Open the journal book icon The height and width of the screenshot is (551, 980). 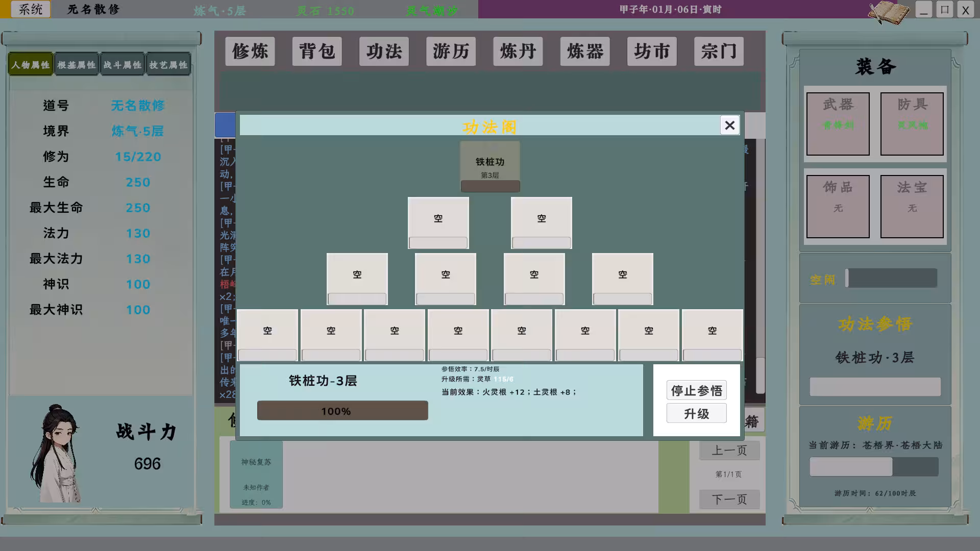point(889,13)
